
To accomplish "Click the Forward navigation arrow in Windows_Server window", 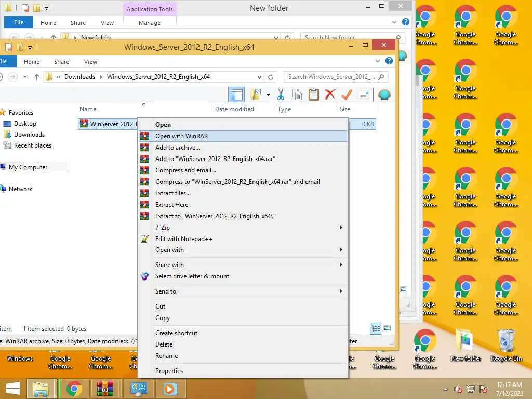I will [x=13, y=77].
